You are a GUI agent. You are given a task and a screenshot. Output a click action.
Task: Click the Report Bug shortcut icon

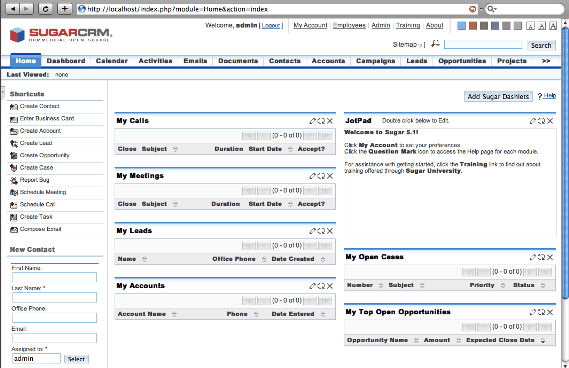[x=14, y=180]
